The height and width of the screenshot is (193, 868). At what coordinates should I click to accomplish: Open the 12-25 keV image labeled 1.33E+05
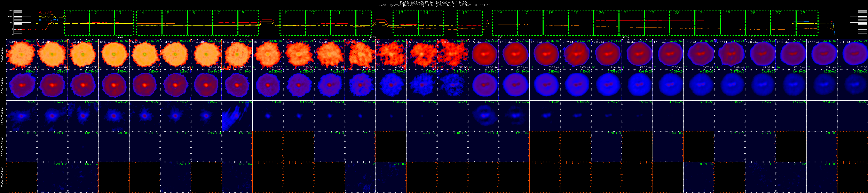[22, 116]
